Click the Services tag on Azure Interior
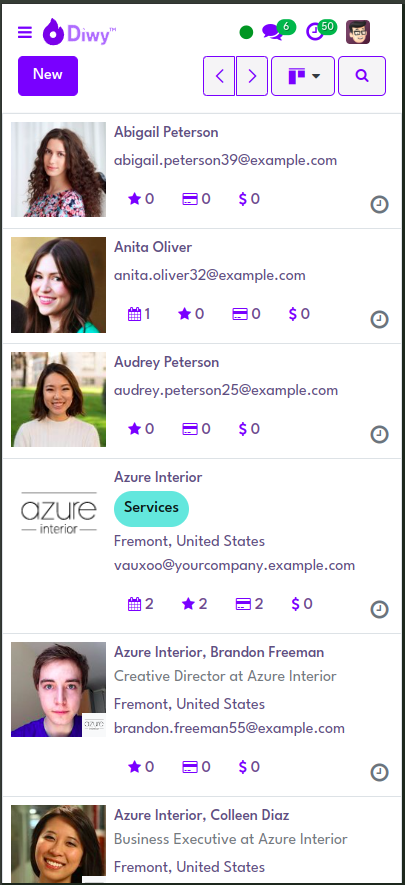405x885 pixels. (151, 508)
